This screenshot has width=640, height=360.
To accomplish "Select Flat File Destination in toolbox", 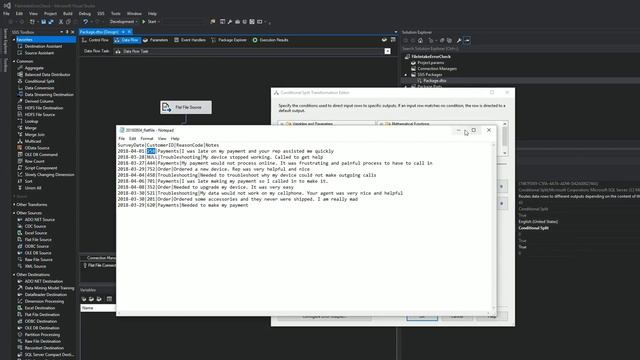I will click(42, 315).
